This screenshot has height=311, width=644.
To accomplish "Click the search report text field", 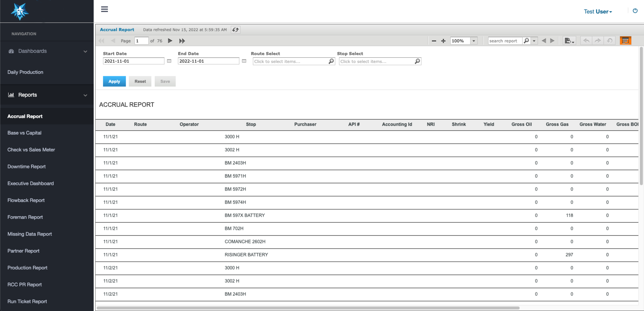I will click(505, 41).
